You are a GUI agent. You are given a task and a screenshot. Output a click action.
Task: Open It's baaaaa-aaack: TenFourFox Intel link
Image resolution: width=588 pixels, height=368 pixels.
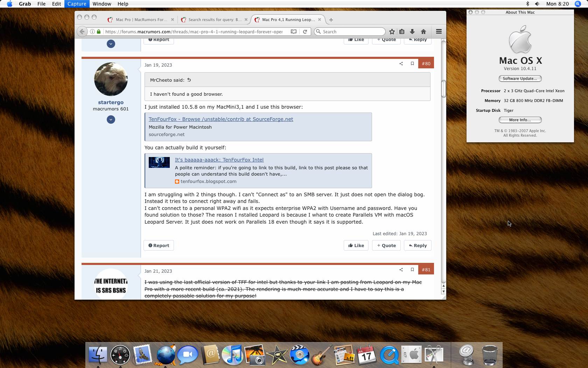219,160
